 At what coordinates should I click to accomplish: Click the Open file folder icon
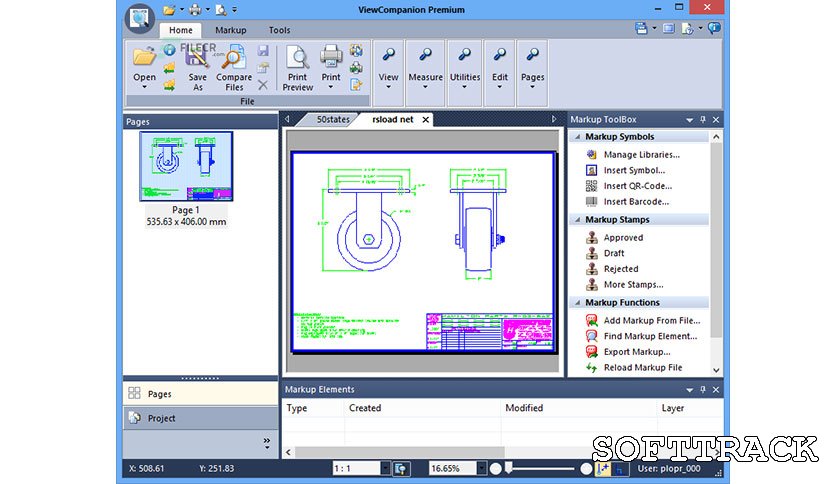point(144,58)
